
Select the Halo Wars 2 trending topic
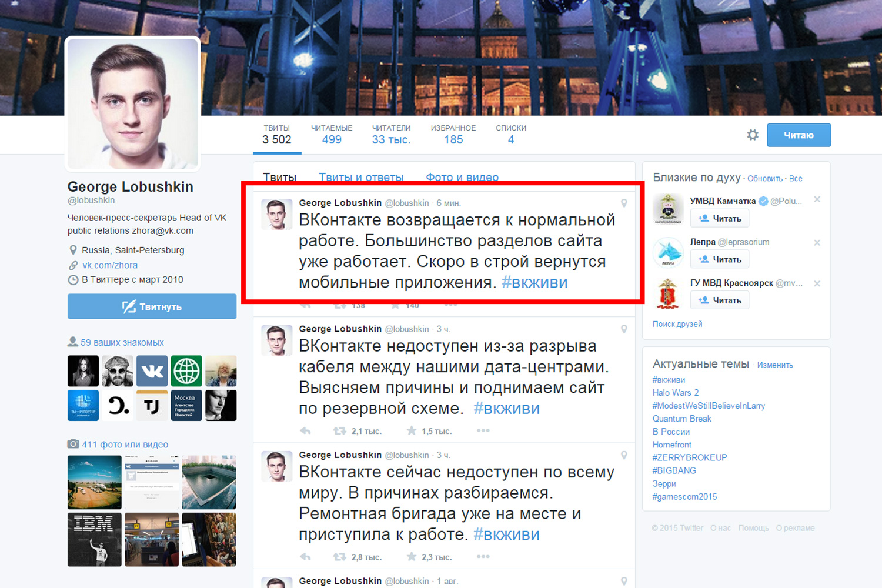click(676, 393)
